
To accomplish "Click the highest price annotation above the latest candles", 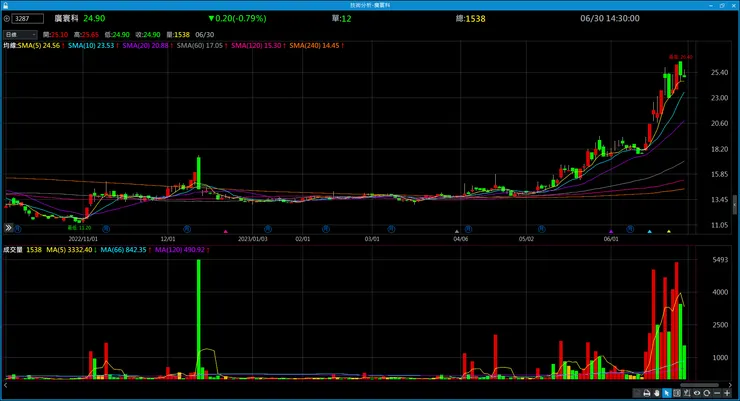I will pyautogui.click(x=681, y=57).
